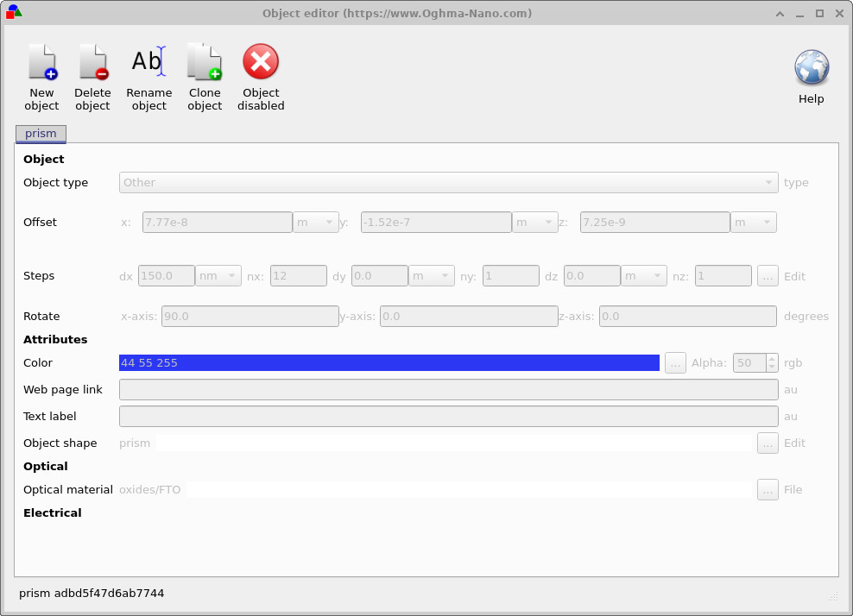The width and height of the screenshot is (853, 616).
Task: Select the prism tab
Action: click(x=41, y=134)
